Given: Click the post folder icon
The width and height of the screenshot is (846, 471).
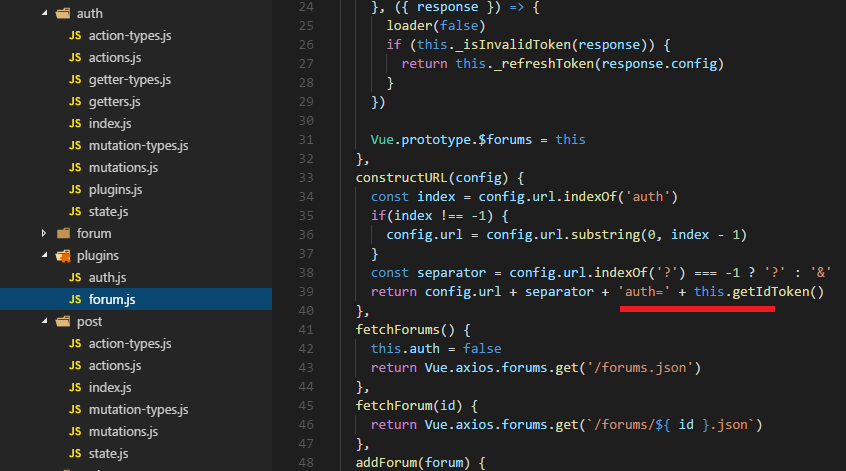Looking at the screenshot, I should coord(63,322).
